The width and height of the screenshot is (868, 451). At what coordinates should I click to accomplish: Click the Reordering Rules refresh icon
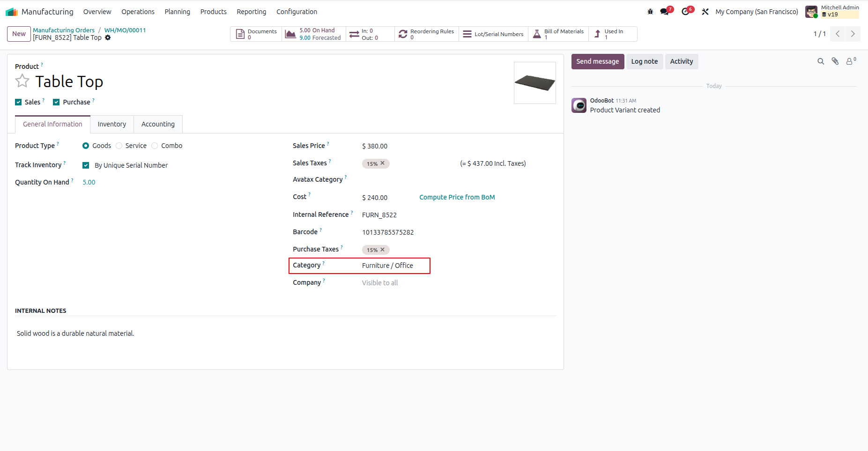(x=403, y=34)
